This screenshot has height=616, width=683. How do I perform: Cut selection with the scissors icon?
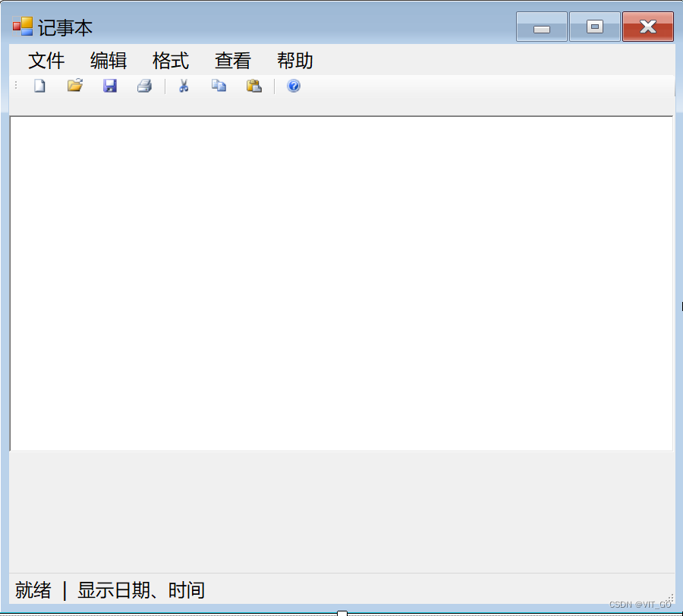[x=184, y=86]
